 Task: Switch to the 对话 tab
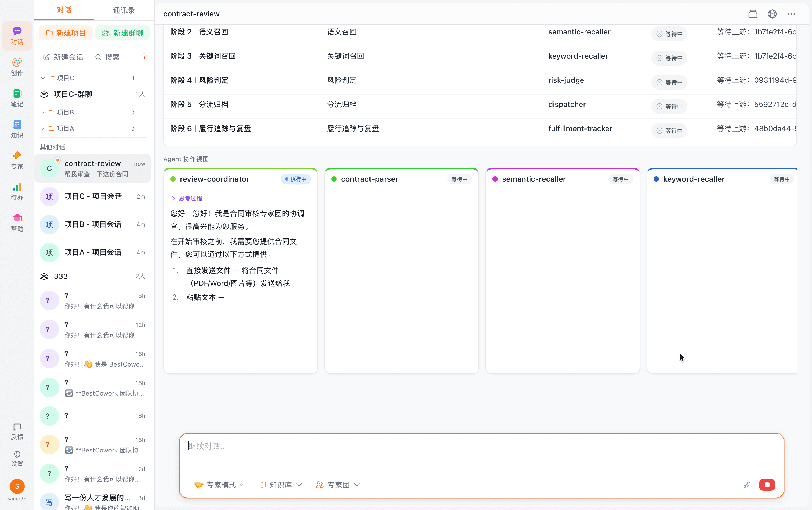pos(64,10)
